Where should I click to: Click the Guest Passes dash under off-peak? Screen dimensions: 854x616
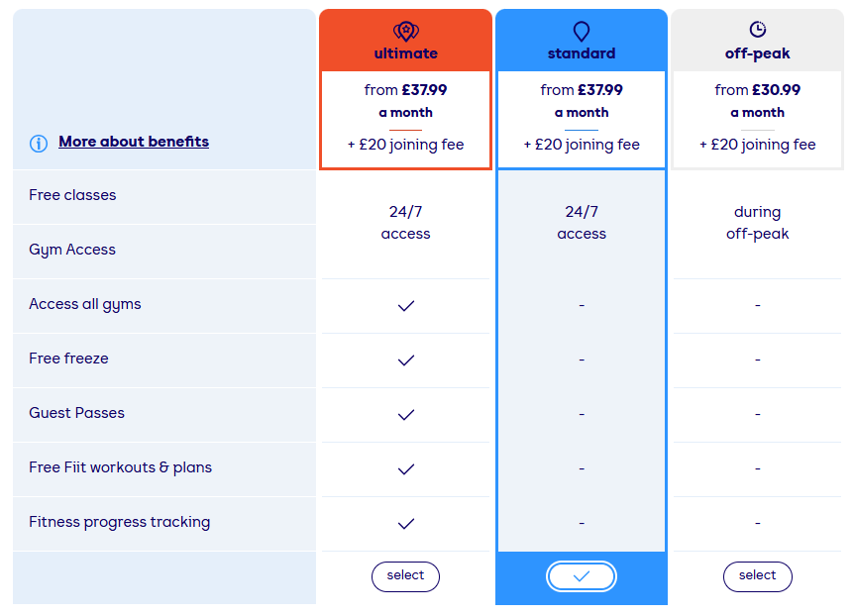(x=757, y=414)
